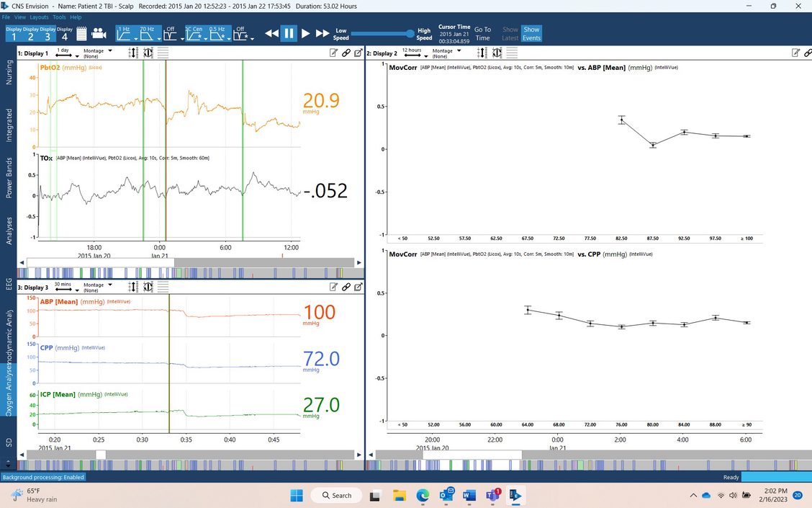Pop out Display 3 into separate window
The width and height of the screenshot is (812, 508).
pyautogui.click(x=358, y=286)
